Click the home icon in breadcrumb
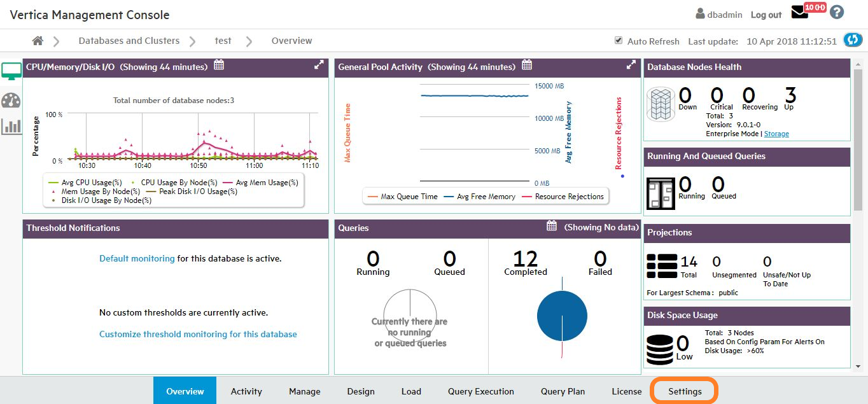868x404 pixels. tap(38, 41)
